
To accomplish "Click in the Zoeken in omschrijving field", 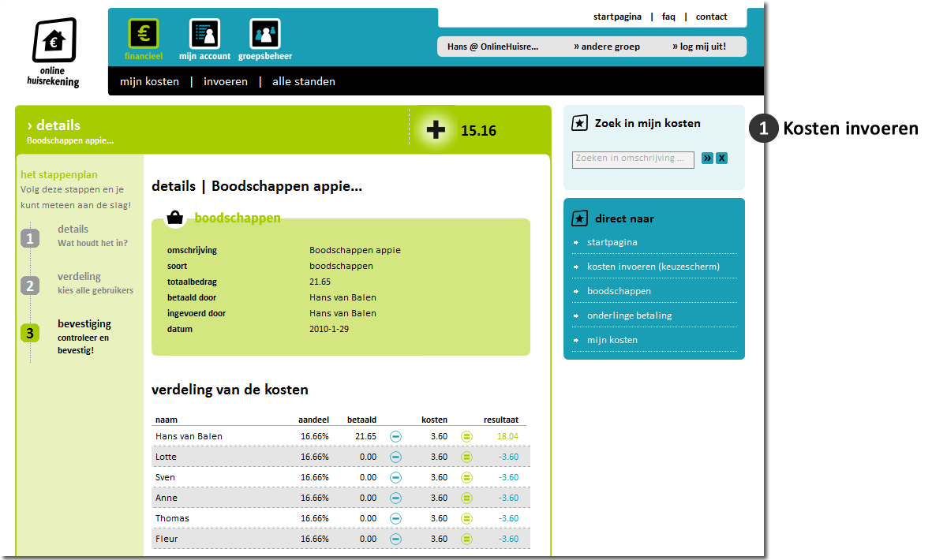I will pyautogui.click(x=632, y=159).
